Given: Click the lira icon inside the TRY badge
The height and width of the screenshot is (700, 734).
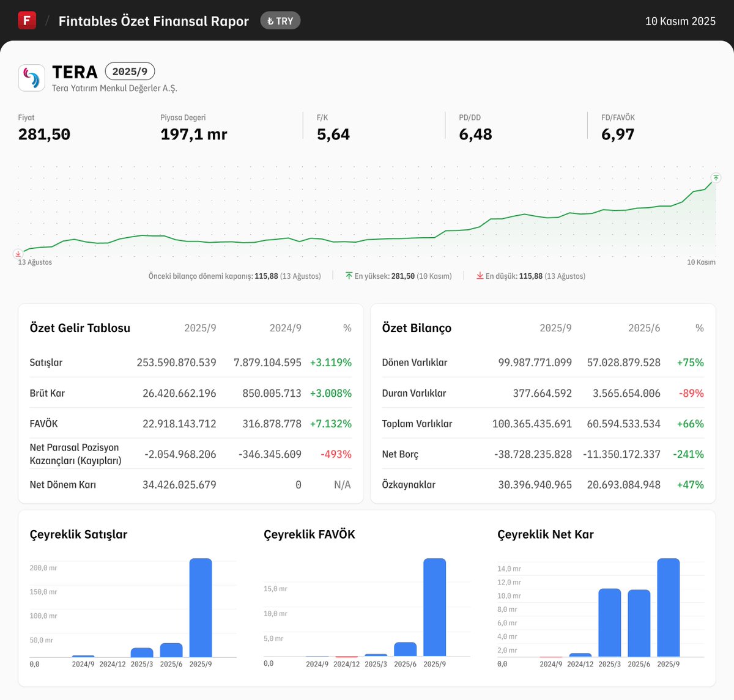Looking at the screenshot, I should [270, 20].
